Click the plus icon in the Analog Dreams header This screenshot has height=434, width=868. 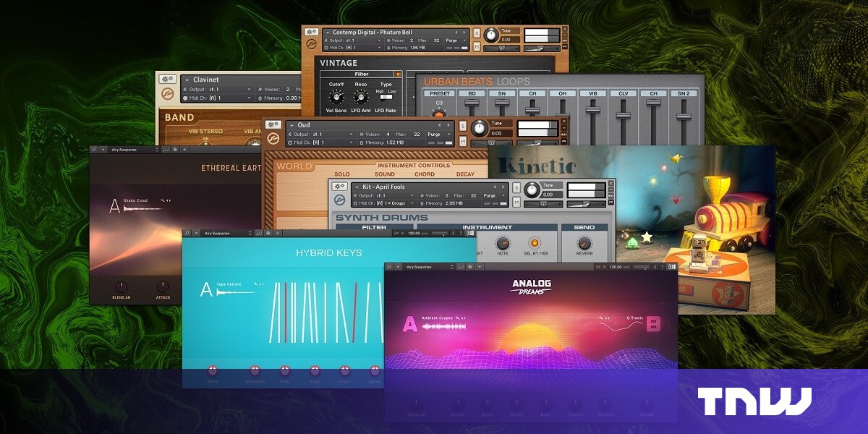tap(479, 266)
